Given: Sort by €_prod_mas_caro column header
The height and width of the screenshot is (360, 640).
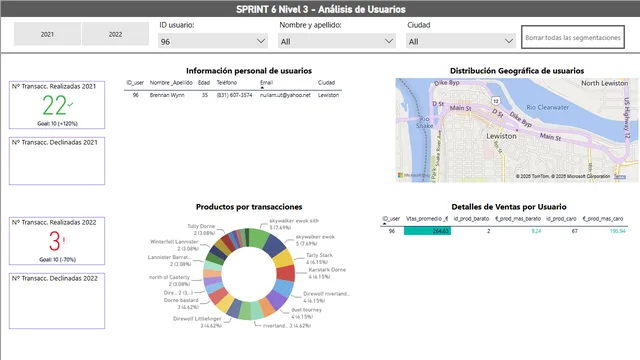Looking at the screenshot, I should point(603,219).
